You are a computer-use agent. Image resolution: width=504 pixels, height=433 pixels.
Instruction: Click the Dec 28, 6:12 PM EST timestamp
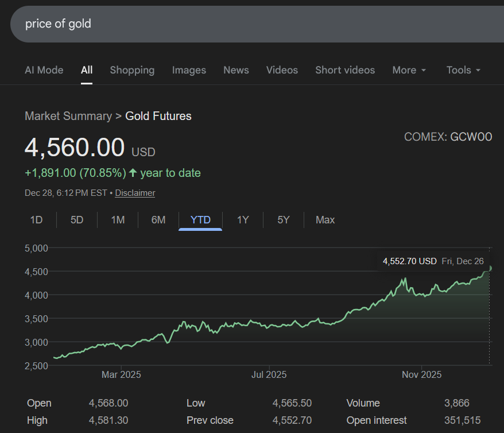coord(66,193)
